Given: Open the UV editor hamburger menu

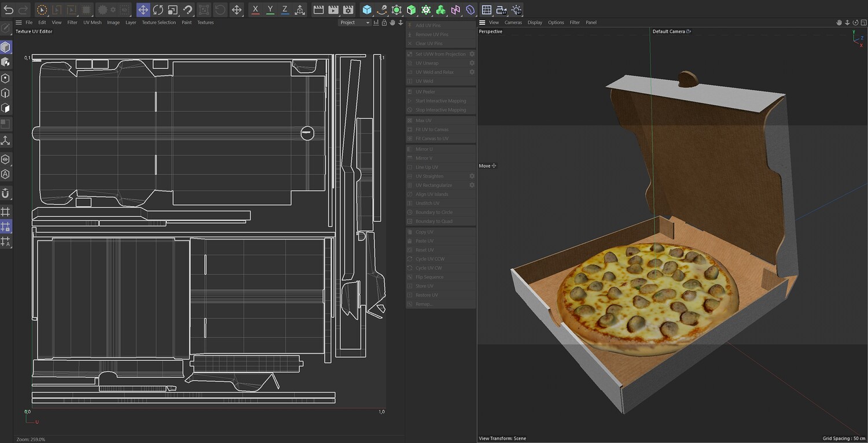Looking at the screenshot, I should [x=19, y=23].
